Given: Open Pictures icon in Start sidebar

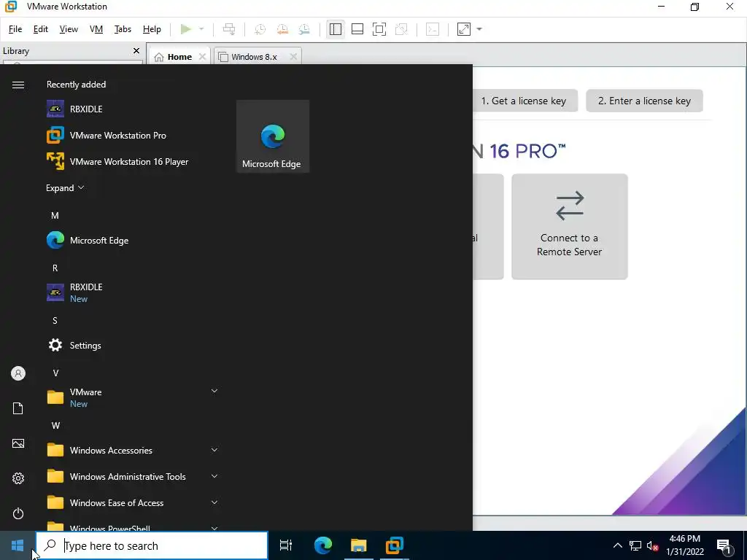Looking at the screenshot, I should point(18,443).
